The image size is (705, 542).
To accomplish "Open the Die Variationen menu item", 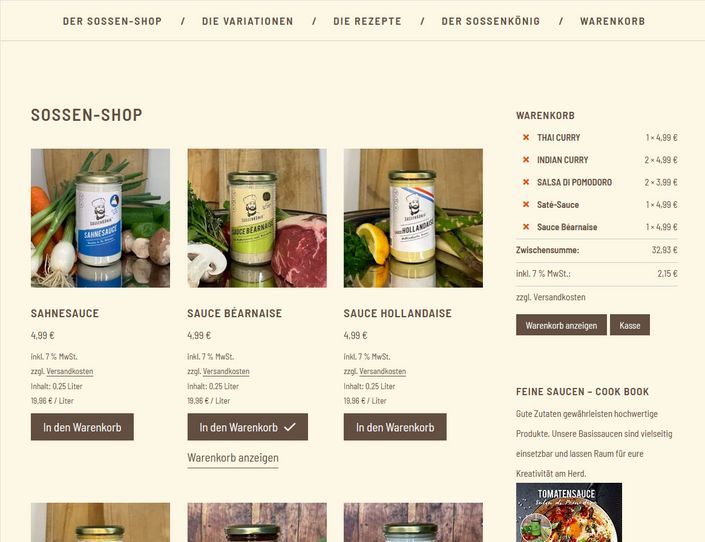I will [x=247, y=21].
